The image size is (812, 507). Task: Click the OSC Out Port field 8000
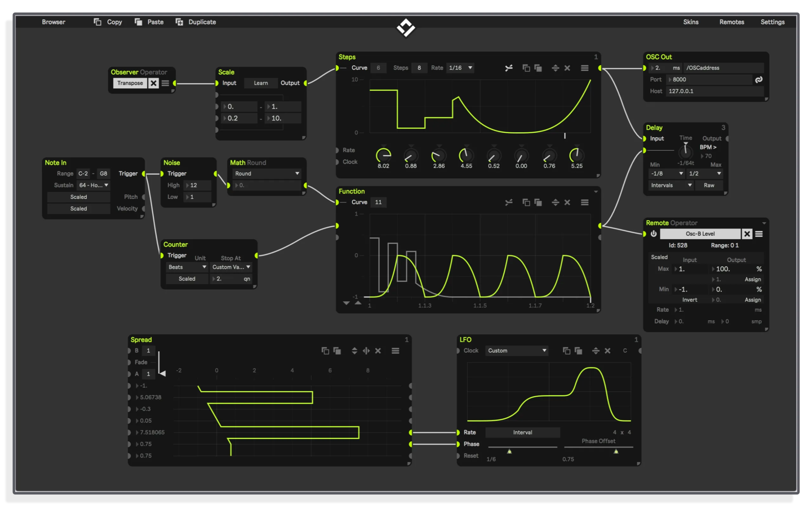click(x=709, y=80)
